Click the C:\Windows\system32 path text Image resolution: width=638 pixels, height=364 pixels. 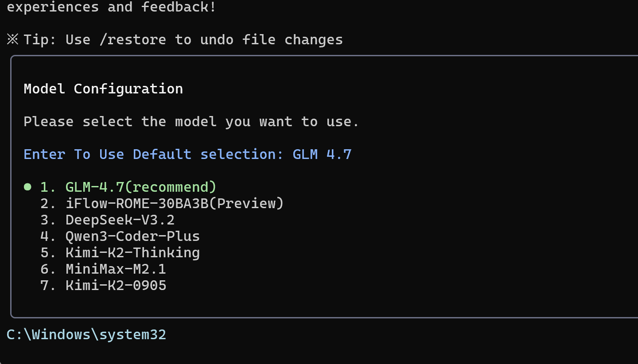point(86,334)
